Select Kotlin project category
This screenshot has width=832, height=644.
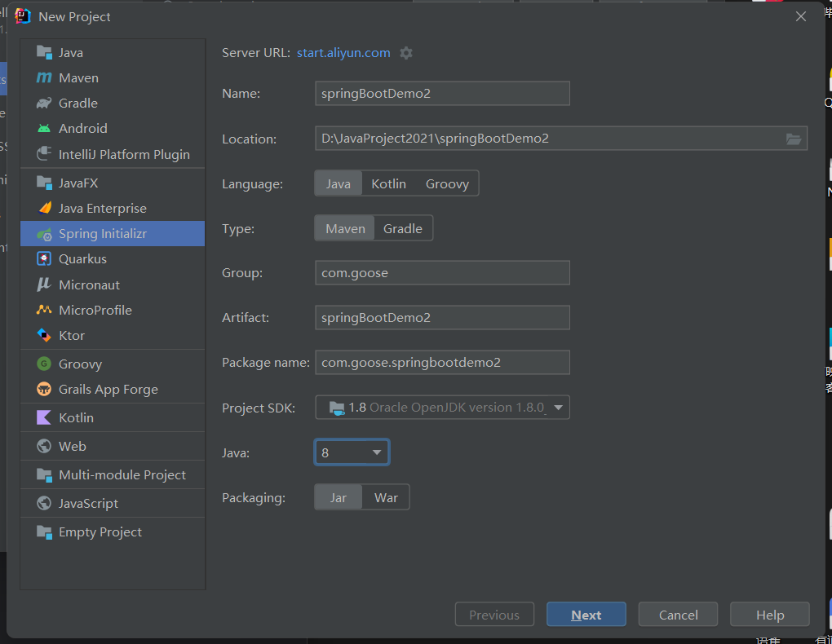coord(113,417)
